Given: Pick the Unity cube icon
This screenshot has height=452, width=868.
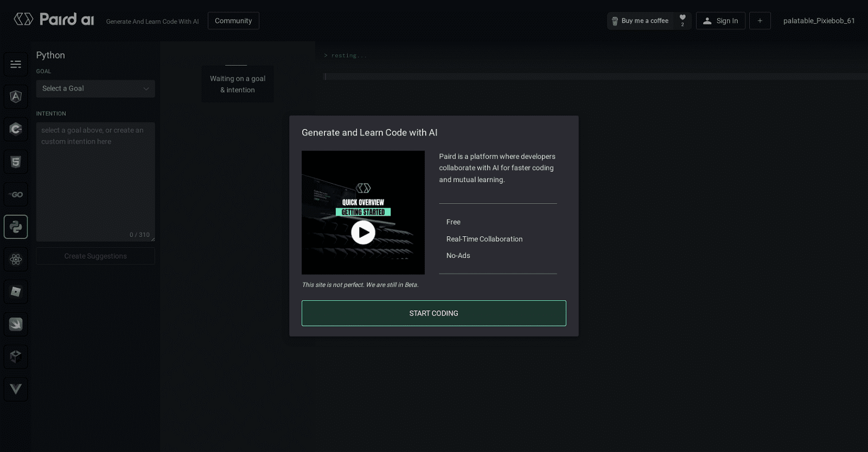Looking at the screenshot, I should click(x=16, y=357).
